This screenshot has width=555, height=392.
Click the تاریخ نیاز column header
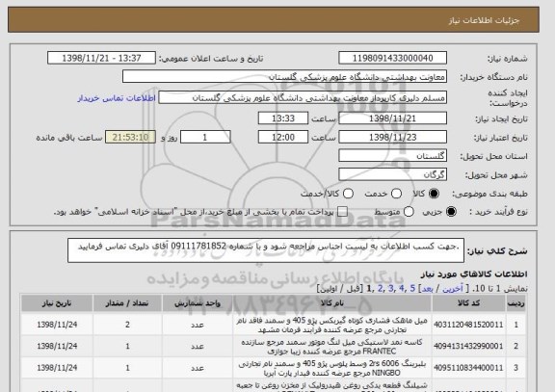click(x=57, y=303)
